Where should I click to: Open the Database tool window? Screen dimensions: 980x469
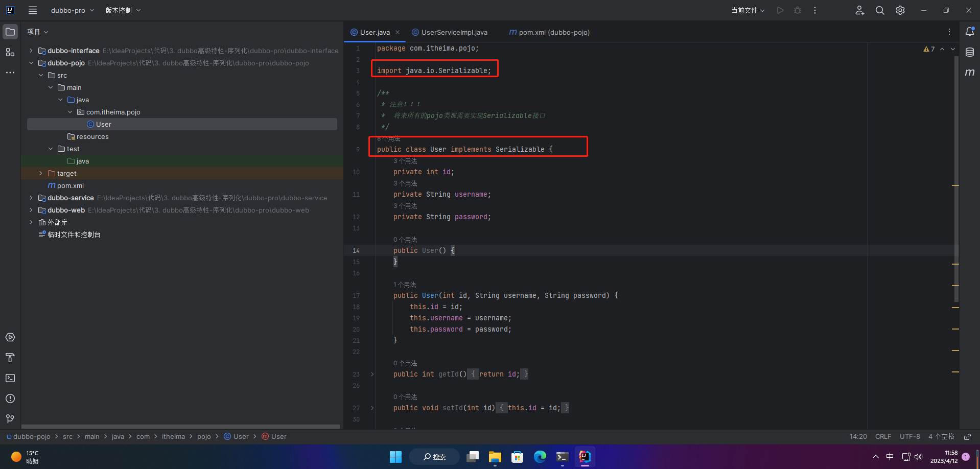click(x=970, y=52)
